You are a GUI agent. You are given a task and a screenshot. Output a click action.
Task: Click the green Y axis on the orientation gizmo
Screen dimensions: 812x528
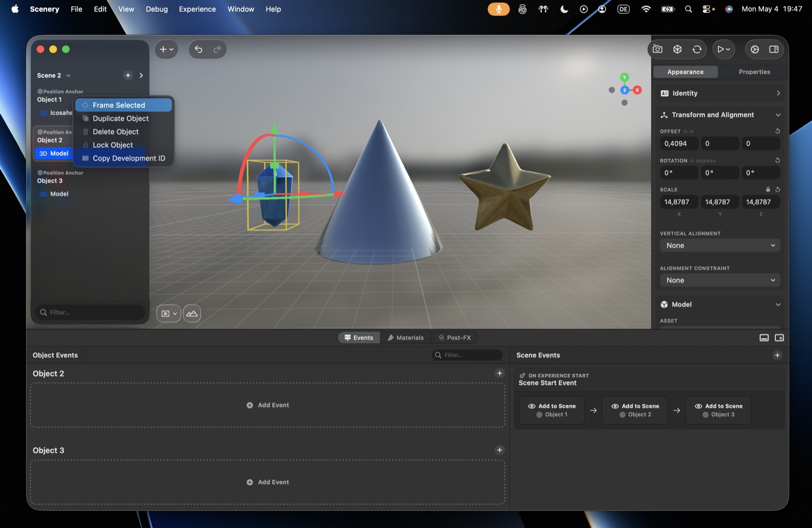625,77
